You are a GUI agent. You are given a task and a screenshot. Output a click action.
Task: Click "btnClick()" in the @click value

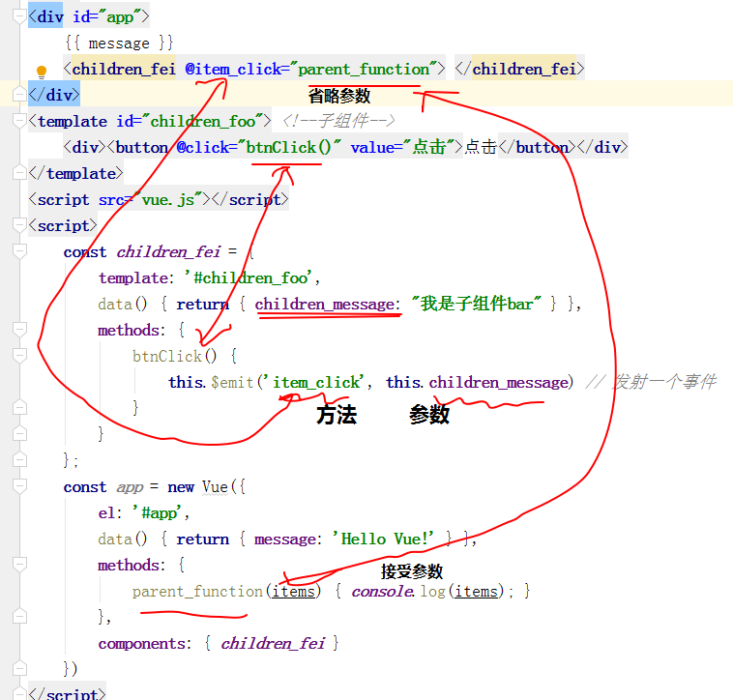tap(289, 148)
